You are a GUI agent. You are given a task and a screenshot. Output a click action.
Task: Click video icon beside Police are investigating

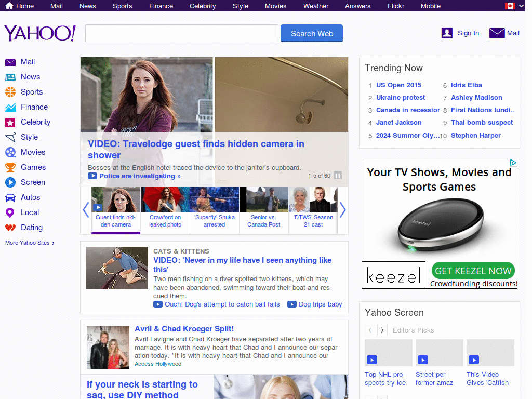click(x=92, y=176)
